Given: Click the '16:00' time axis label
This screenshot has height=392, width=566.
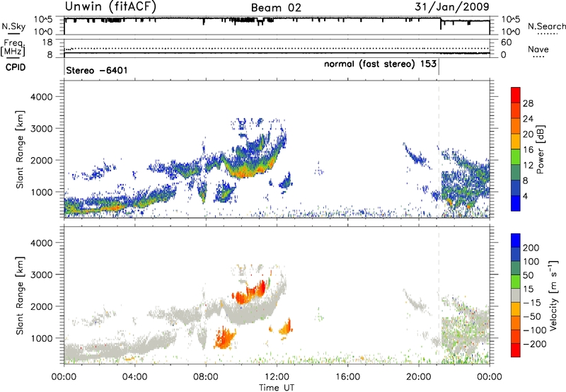Looking at the screenshot, I should [x=347, y=377].
